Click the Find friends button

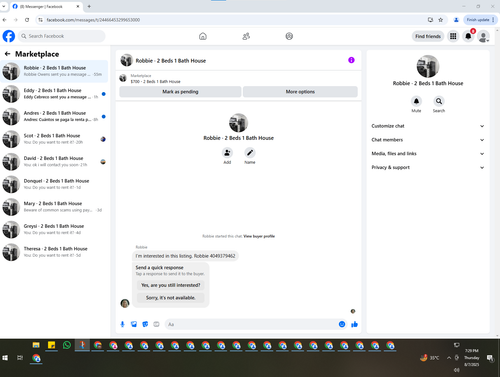click(x=428, y=36)
